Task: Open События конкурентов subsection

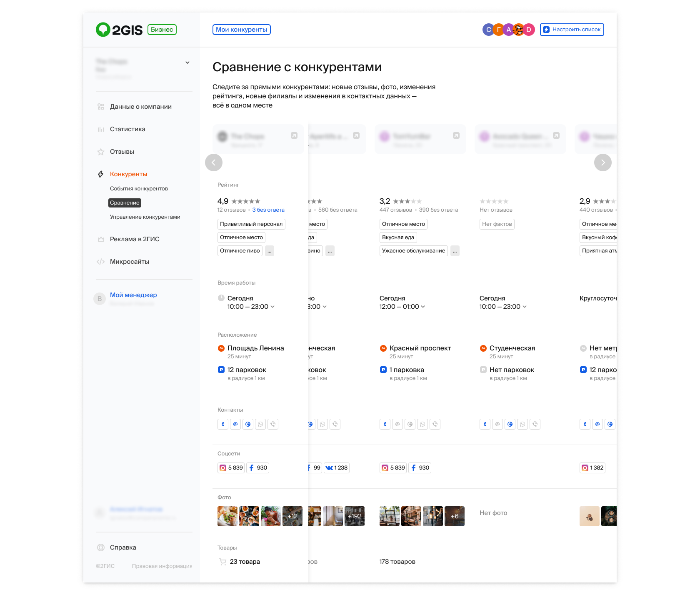Action: (139, 189)
